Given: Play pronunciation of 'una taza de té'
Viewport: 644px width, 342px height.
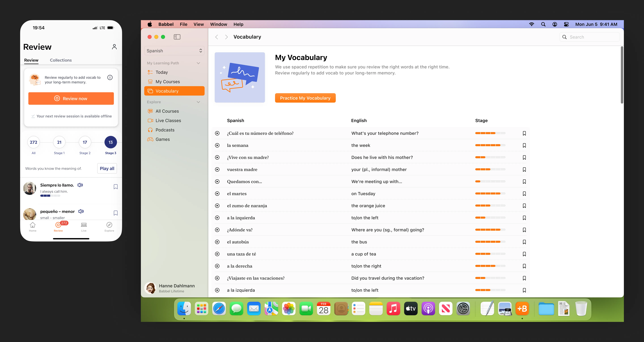Looking at the screenshot, I should click(217, 254).
